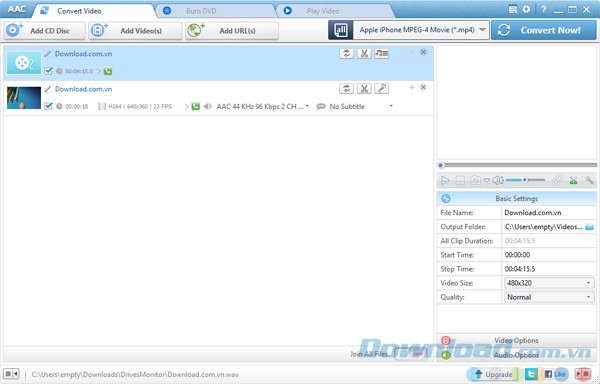This screenshot has height=384, width=600.
Task: Click the pencil rename icon on first file
Action: pyautogui.click(x=47, y=54)
